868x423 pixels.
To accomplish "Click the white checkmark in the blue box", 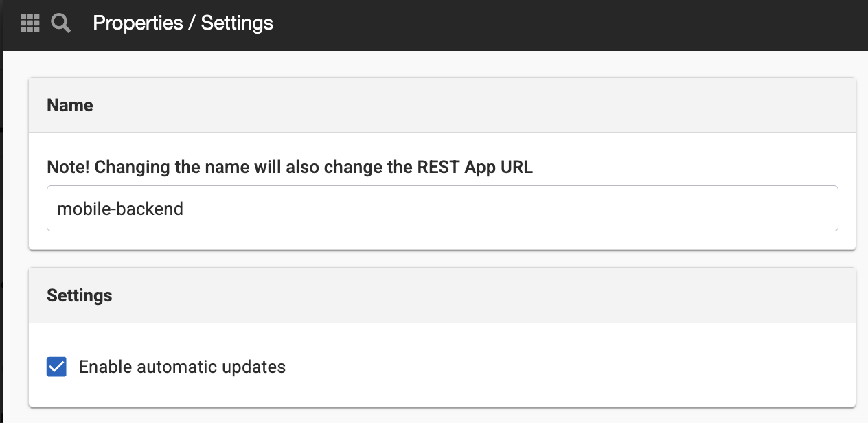I will point(56,367).
